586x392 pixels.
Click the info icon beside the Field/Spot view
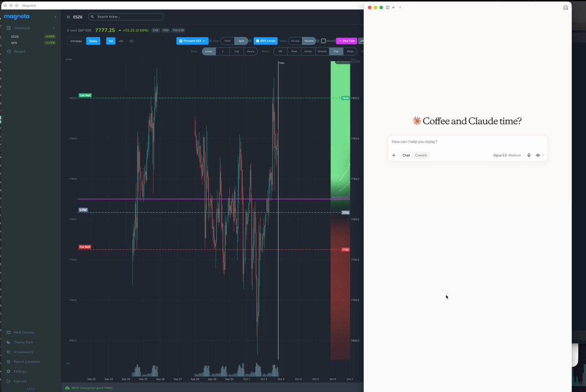250,41
